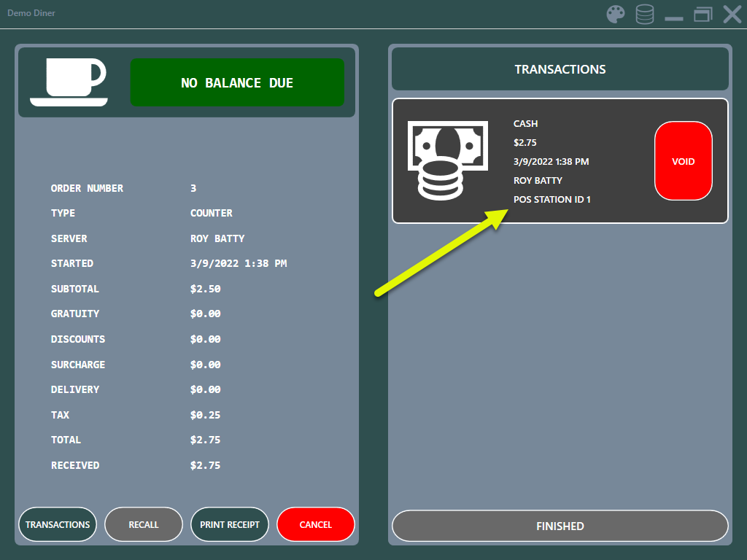Click the database stack icon
Viewport: 747px width, 560px height.
coord(645,15)
